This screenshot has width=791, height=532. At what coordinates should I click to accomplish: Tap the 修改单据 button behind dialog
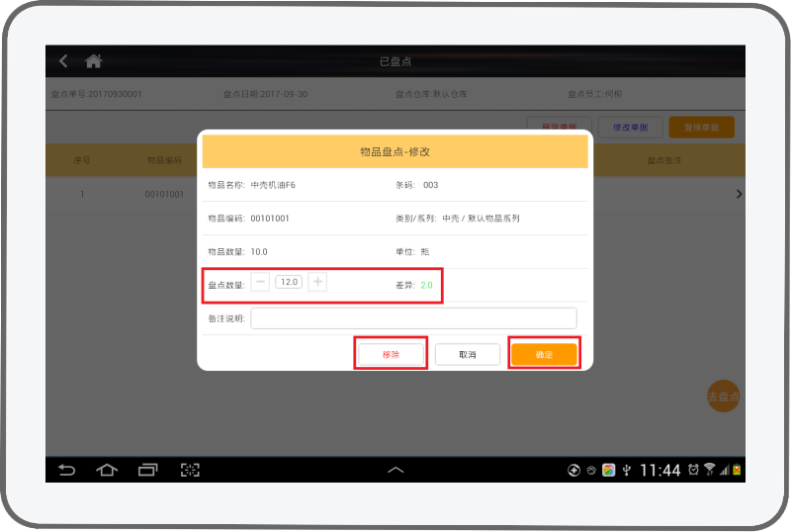click(x=630, y=128)
